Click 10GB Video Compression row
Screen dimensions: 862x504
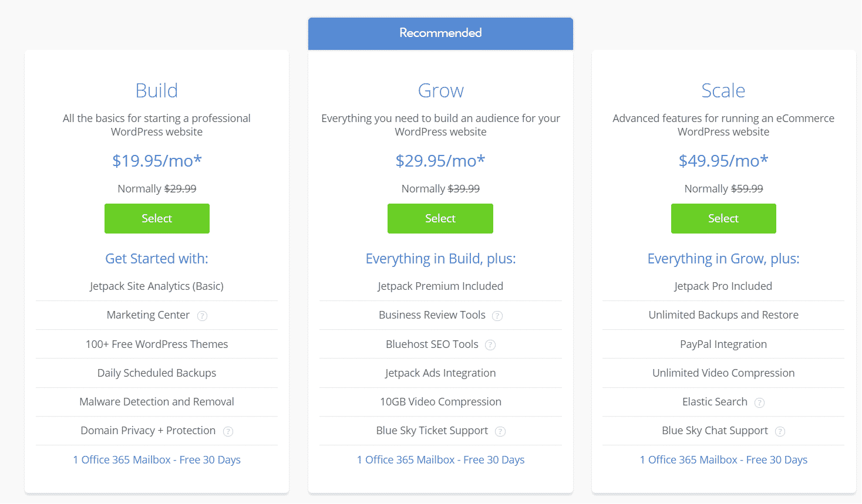[x=440, y=402]
